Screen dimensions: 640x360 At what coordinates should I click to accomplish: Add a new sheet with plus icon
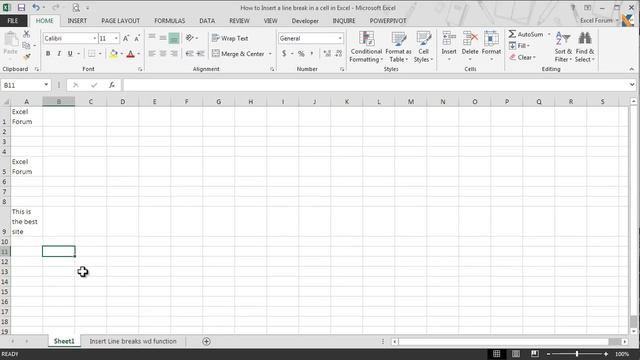(206, 341)
